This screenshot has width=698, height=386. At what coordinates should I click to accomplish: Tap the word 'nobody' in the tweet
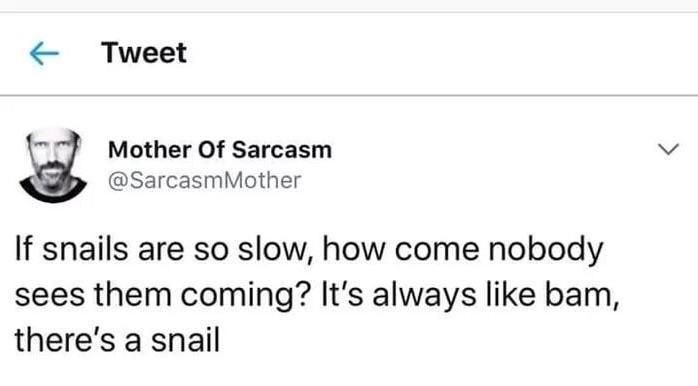point(546,249)
